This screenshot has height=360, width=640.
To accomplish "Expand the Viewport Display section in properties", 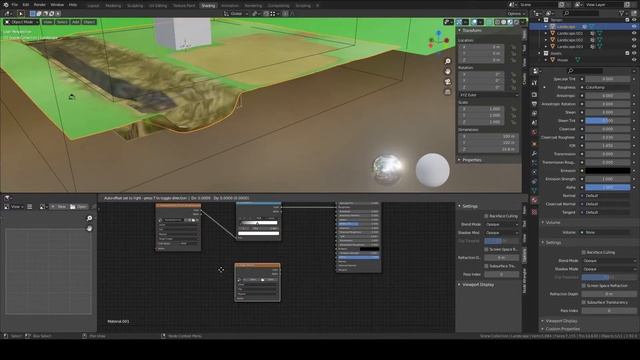I will tap(561, 321).
